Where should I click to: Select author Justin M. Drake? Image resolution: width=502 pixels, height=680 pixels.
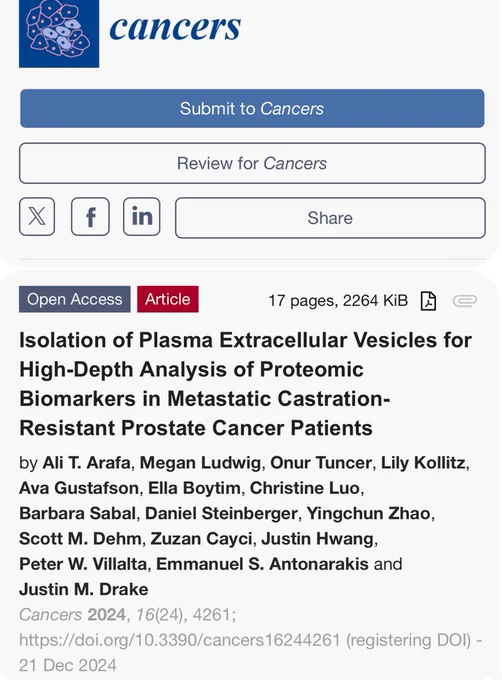[x=84, y=589]
